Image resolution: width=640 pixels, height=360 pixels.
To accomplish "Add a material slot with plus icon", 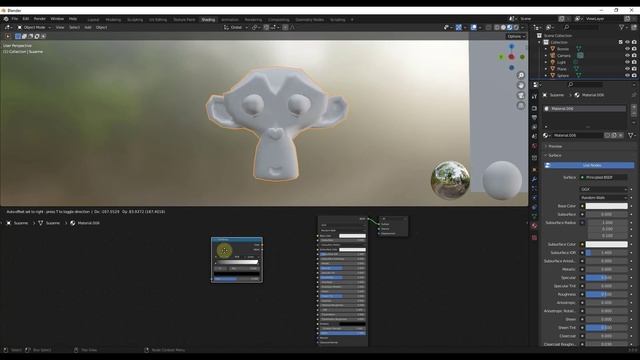I will coord(634,107).
